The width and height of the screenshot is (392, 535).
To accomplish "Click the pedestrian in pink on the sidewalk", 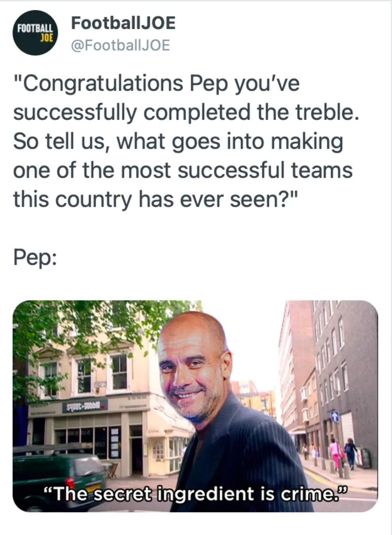I will [x=335, y=454].
